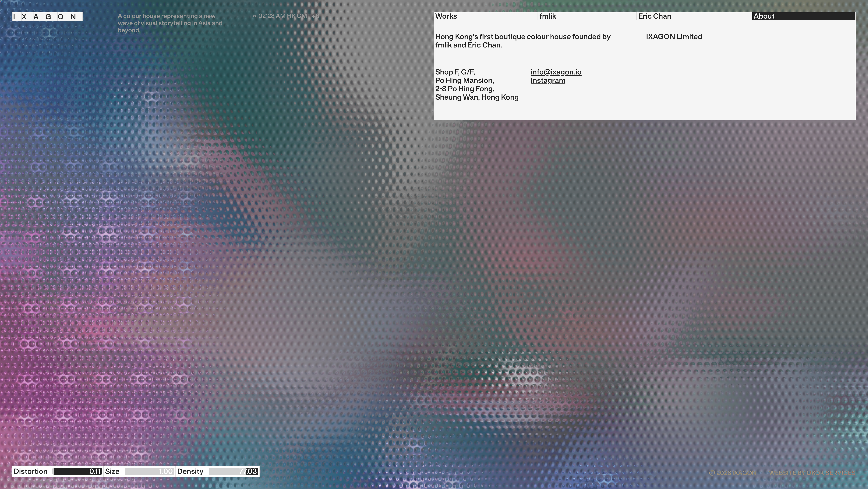
Task: Click the 'Shop F, G/F,' address line
Action: pos(455,72)
